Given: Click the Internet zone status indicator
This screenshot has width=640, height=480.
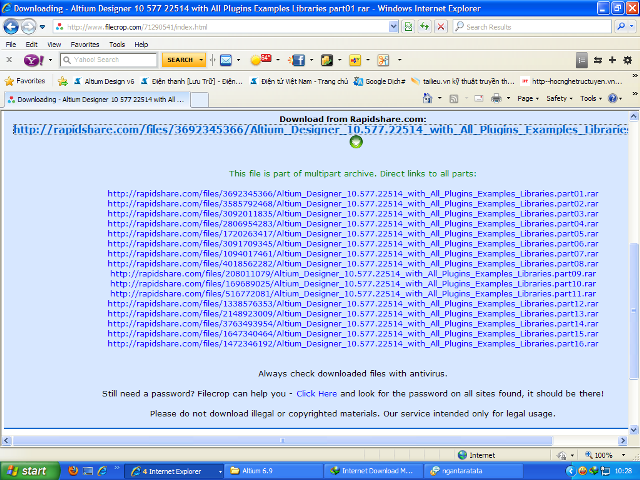Looking at the screenshot, I should point(476,455).
